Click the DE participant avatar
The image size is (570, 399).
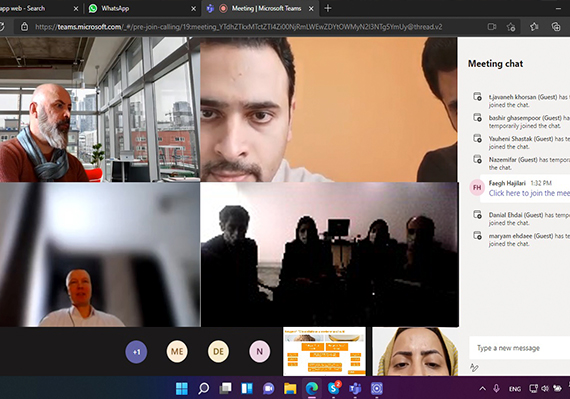(218, 351)
